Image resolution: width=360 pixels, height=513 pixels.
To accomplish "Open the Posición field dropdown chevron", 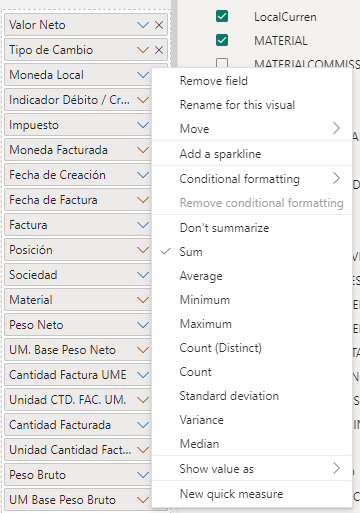I will tap(143, 250).
